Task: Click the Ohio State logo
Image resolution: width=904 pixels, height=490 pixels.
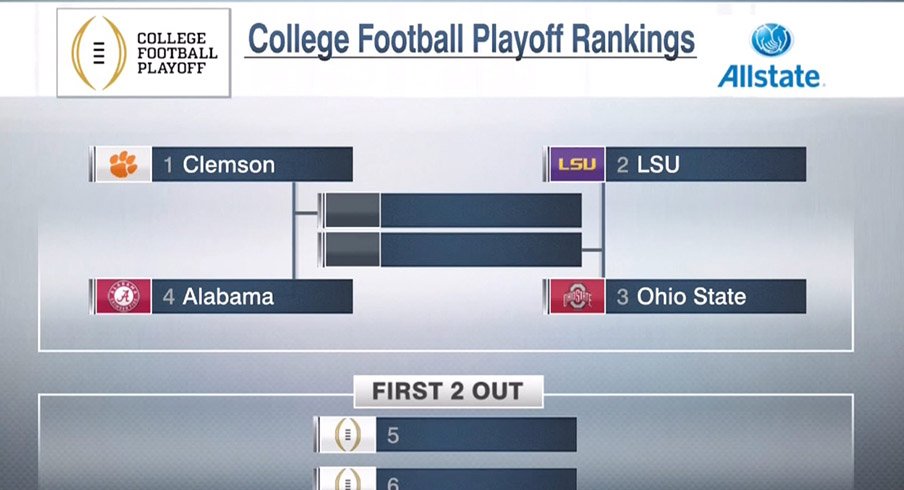Action: [577, 296]
